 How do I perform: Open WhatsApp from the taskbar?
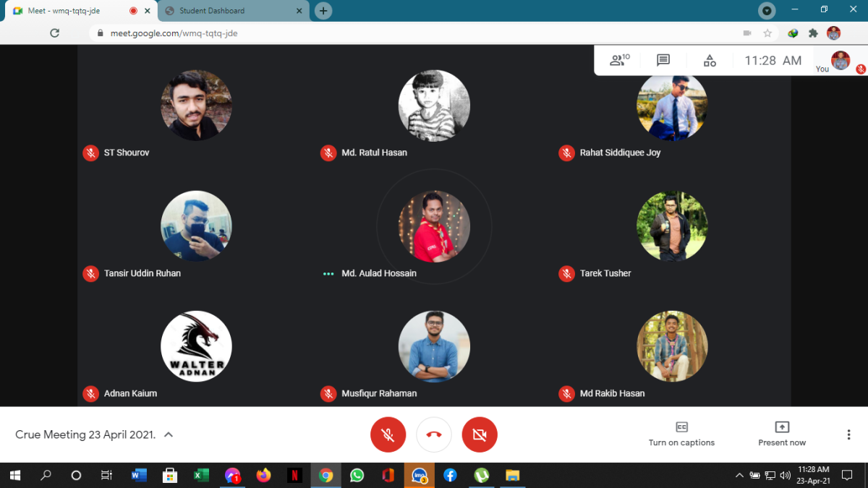[x=357, y=476]
